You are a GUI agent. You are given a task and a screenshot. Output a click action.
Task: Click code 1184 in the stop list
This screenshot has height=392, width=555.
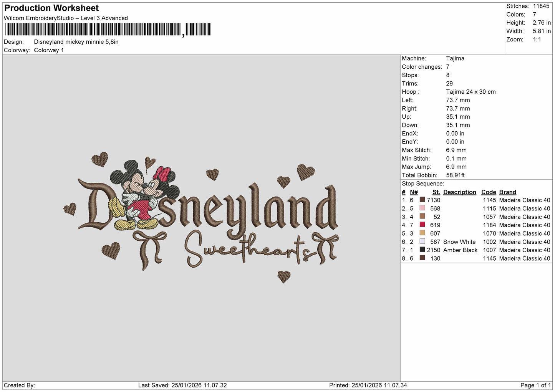click(490, 225)
